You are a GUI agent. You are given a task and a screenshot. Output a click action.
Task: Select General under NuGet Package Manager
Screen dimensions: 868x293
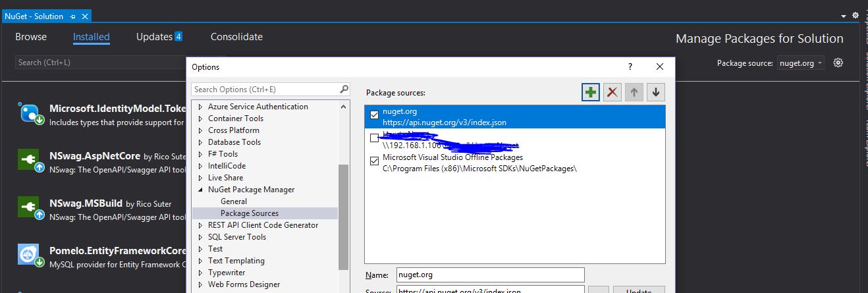click(234, 201)
